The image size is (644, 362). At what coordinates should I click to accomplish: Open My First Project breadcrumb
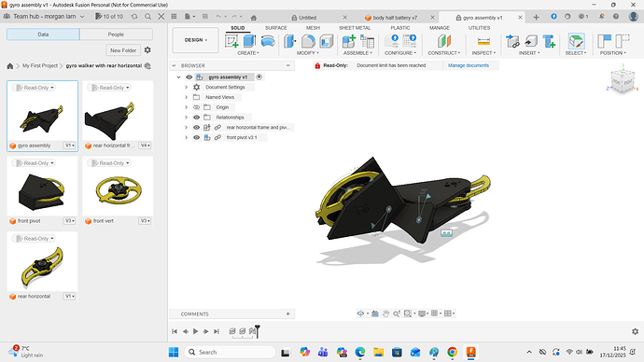pyautogui.click(x=40, y=65)
